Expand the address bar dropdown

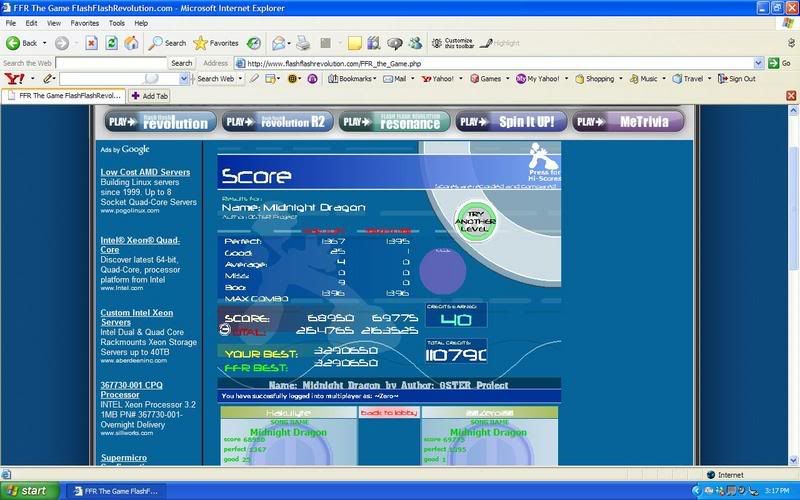tap(759, 62)
